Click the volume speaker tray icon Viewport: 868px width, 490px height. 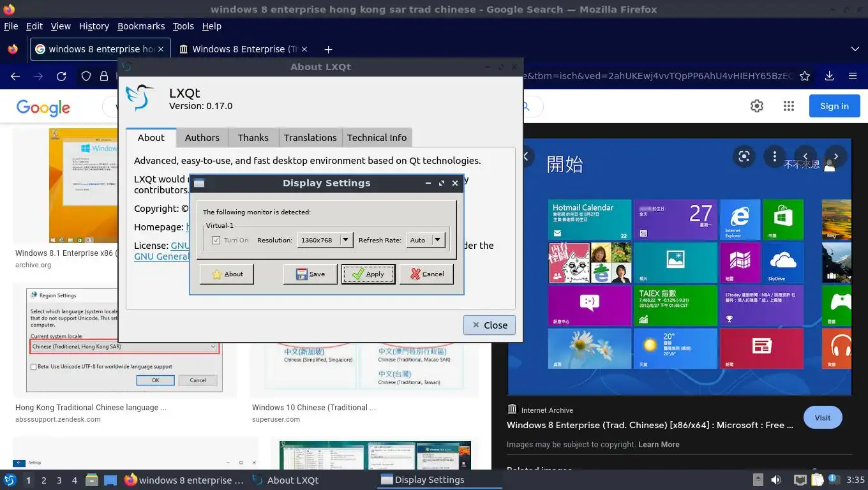(776, 480)
